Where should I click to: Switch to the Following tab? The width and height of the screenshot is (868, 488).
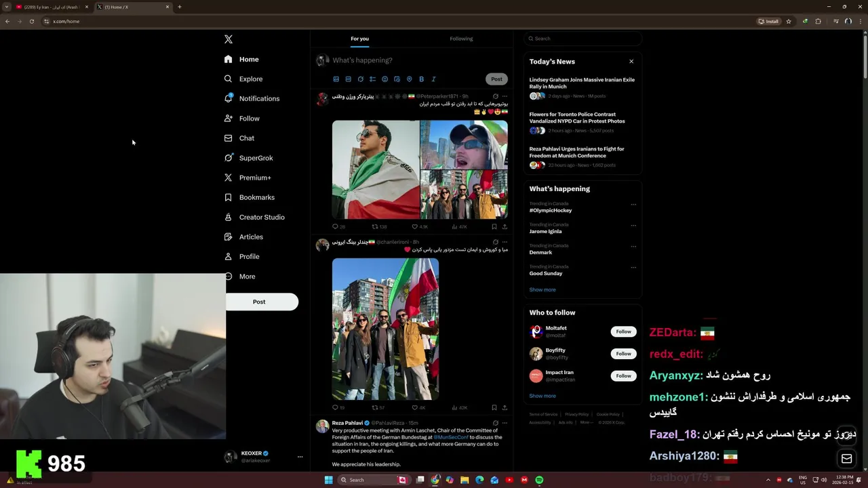tap(461, 39)
